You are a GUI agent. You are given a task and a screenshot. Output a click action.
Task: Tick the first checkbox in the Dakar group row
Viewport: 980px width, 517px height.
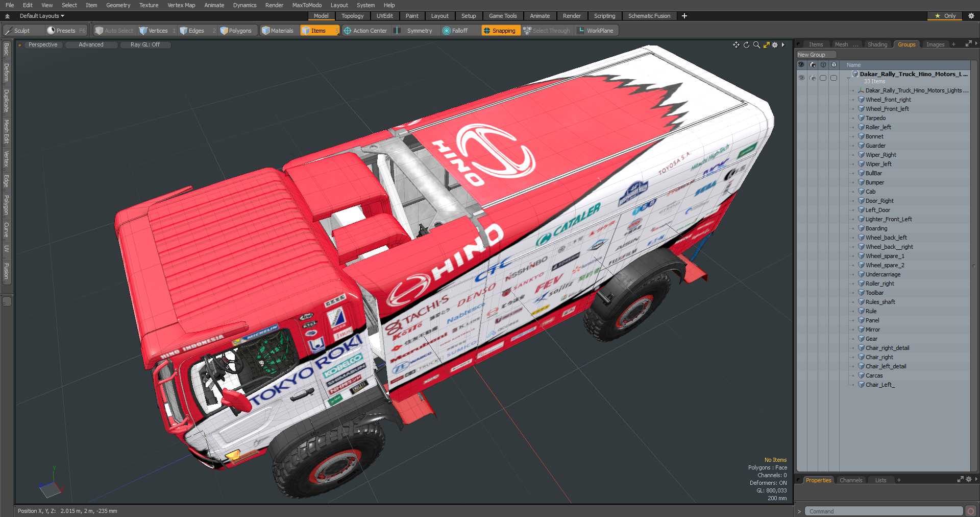823,78
